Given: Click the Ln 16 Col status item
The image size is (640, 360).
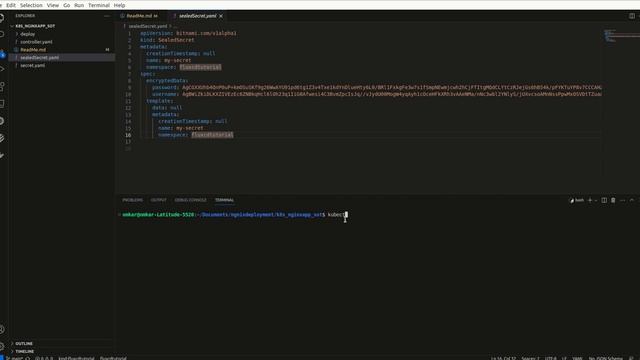Looking at the screenshot, I should [x=503, y=358].
